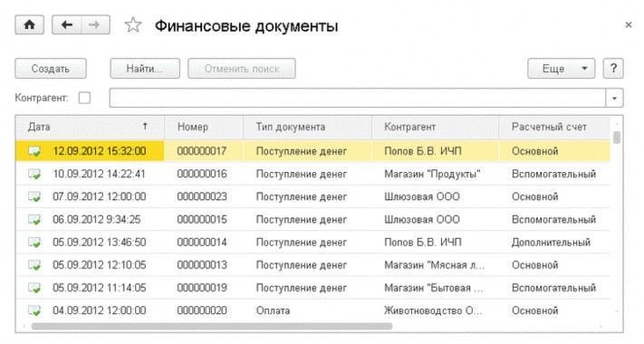
Task: Click document icon in row 000000015
Action: [34, 220]
